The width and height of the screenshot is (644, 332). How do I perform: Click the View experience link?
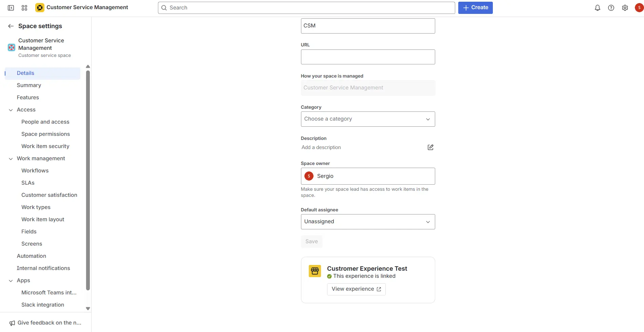pos(356,289)
